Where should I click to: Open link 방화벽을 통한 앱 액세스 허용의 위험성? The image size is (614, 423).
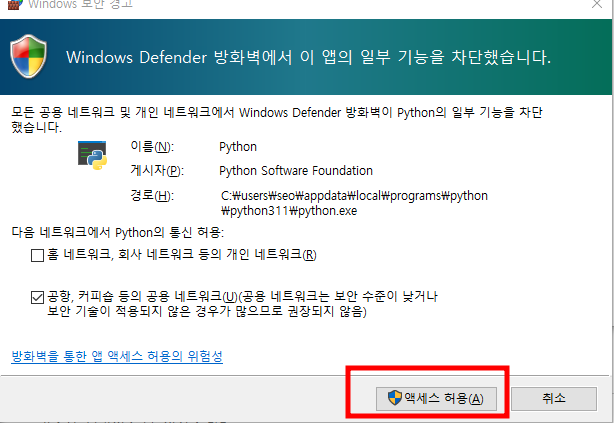pos(117,356)
